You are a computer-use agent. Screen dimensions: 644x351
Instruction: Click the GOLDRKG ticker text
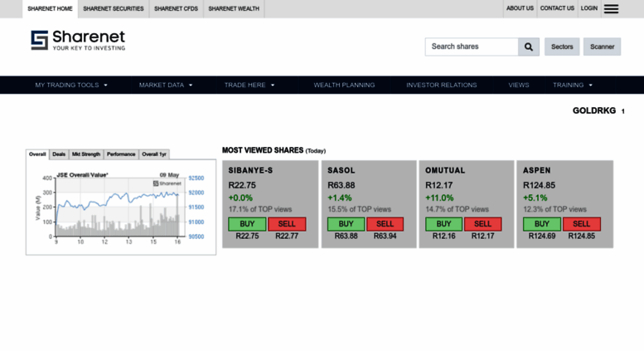coord(594,111)
